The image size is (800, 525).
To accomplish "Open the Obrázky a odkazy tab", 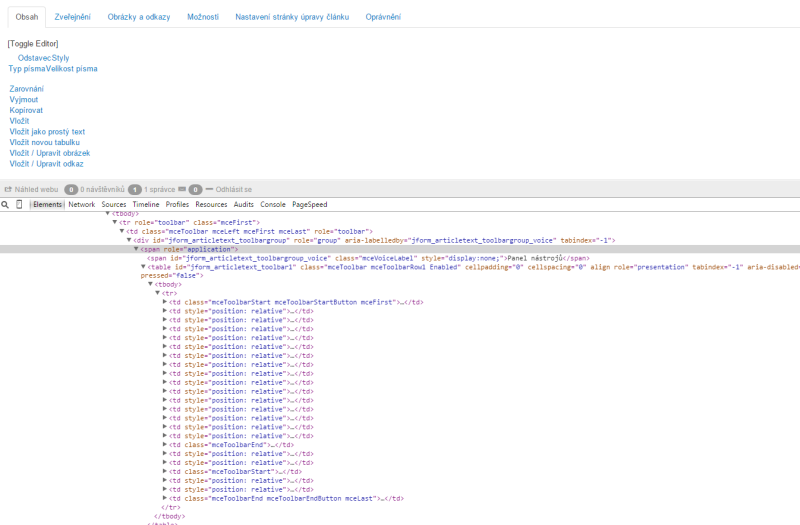I will [139, 17].
